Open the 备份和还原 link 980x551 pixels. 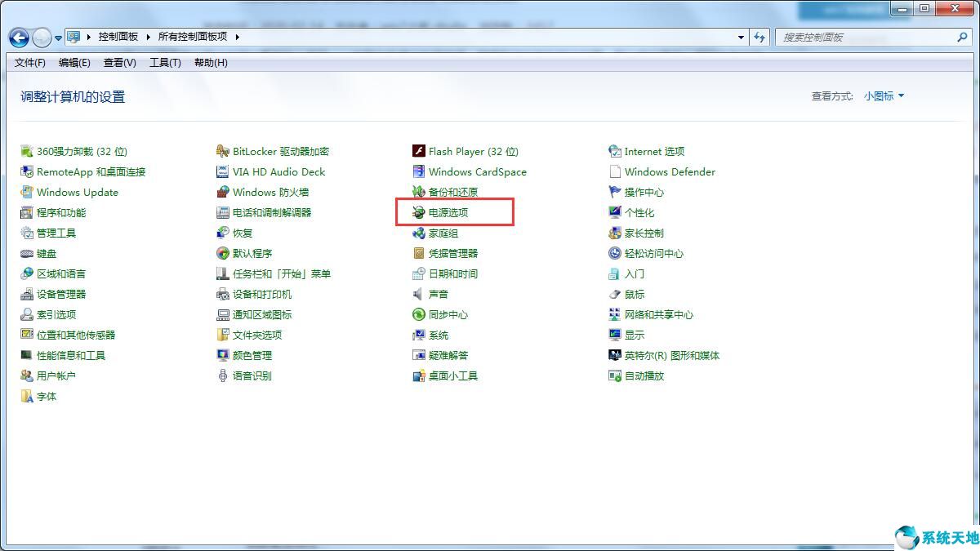click(x=453, y=192)
